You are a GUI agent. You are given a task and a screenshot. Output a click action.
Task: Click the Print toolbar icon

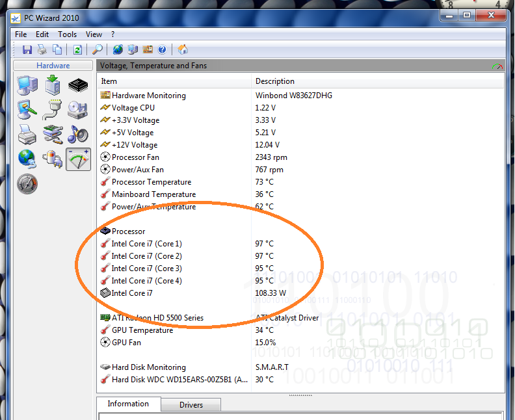tap(42, 49)
